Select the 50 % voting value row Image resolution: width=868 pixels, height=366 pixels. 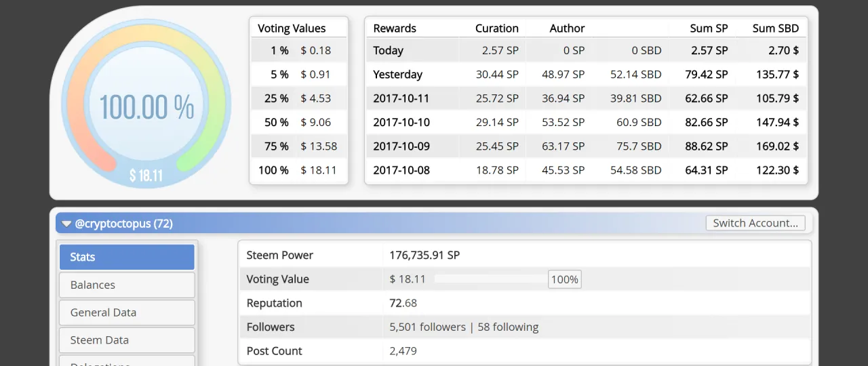click(298, 122)
